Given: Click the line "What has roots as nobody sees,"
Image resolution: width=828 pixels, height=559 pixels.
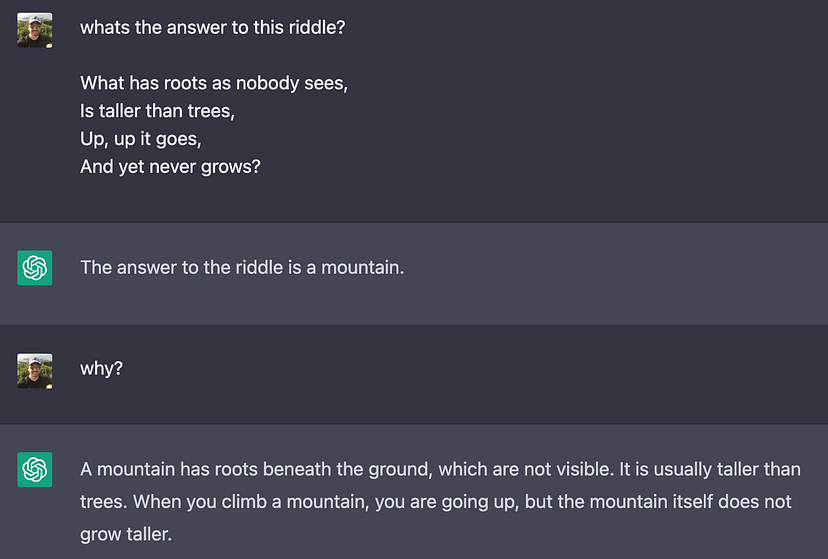Looking at the screenshot, I should click(214, 83).
